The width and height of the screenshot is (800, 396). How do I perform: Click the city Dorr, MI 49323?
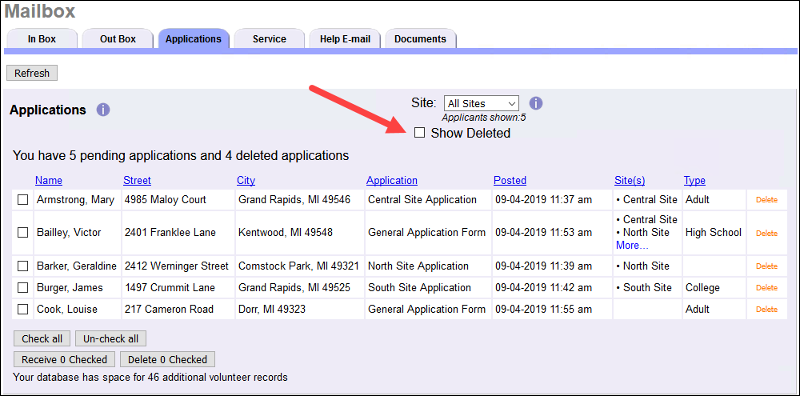pyautogui.click(x=272, y=309)
